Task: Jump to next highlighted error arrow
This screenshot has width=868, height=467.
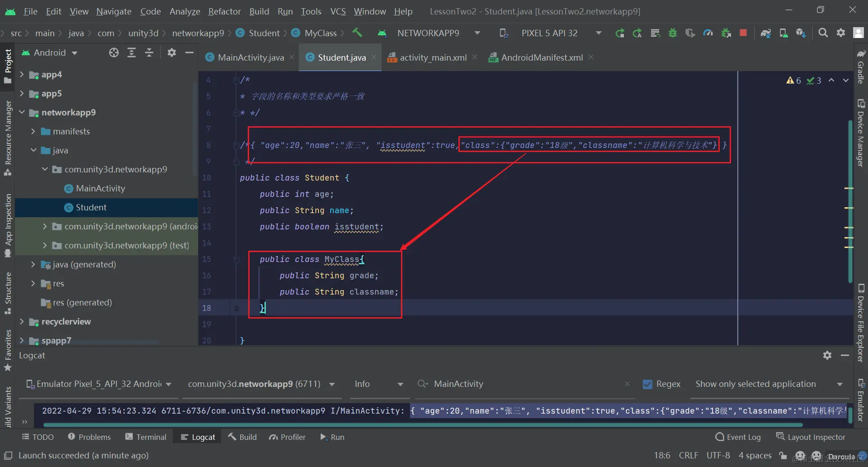Action: click(846, 81)
